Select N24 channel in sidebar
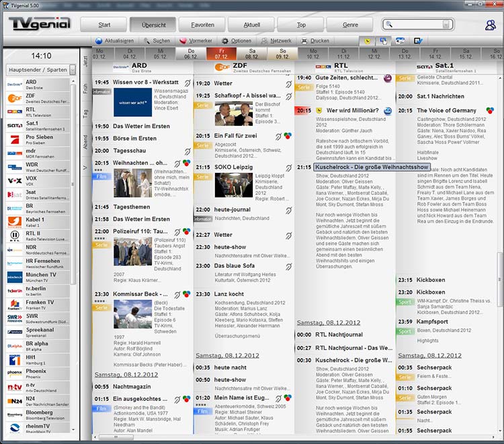504x444 pixels. coord(38,401)
